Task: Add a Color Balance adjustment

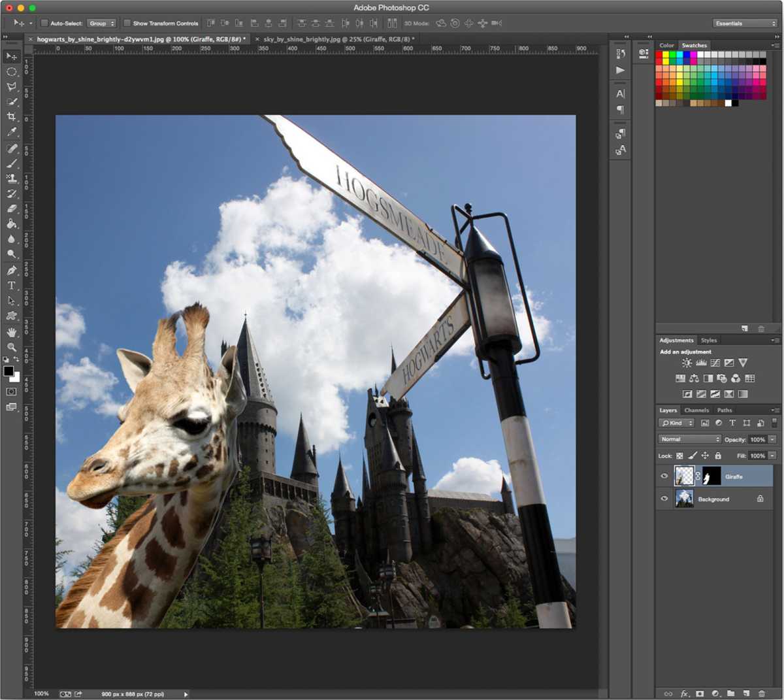Action: pos(694,378)
